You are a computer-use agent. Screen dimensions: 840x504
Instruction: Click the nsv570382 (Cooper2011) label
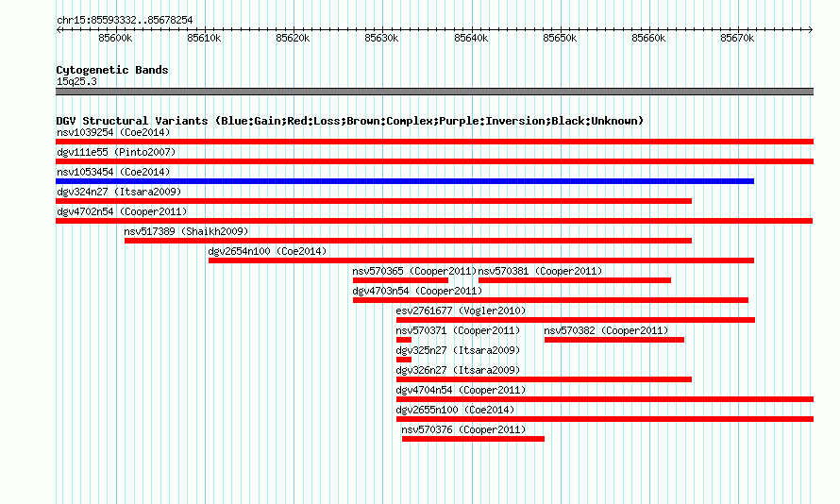(607, 330)
